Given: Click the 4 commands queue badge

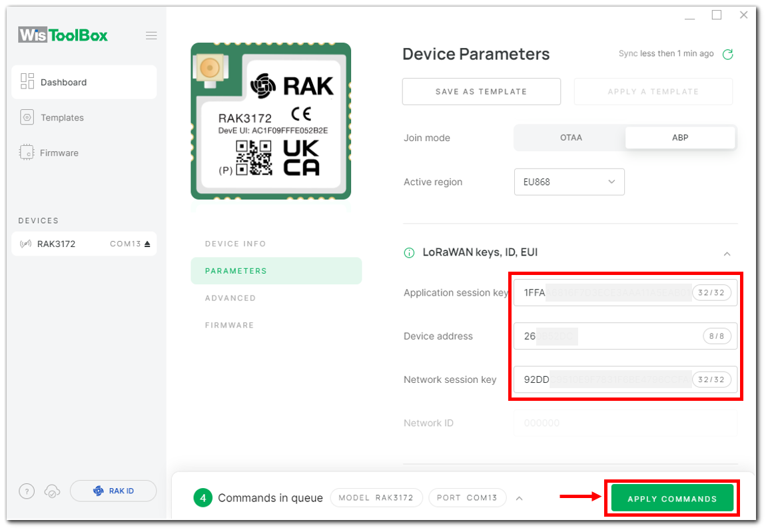Looking at the screenshot, I should [202, 498].
